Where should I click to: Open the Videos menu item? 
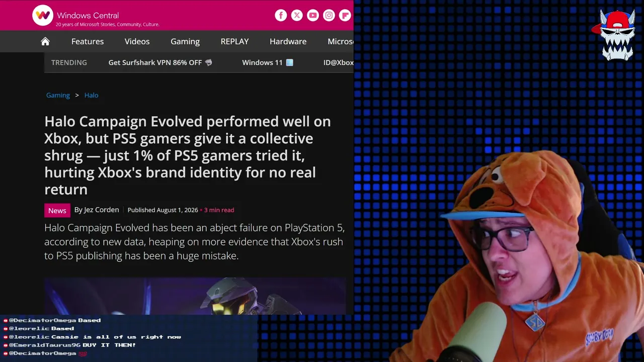pos(137,41)
